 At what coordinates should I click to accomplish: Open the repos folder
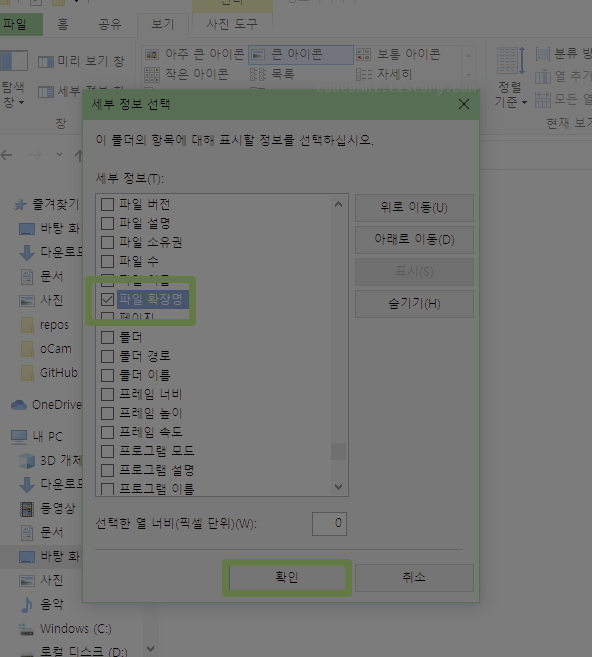(44, 325)
